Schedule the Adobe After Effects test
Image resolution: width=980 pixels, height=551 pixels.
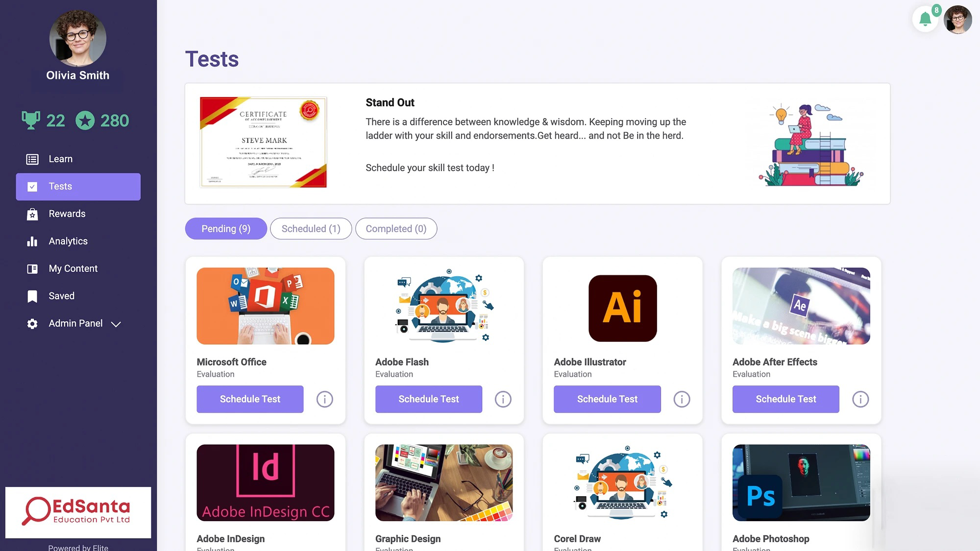[785, 399]
